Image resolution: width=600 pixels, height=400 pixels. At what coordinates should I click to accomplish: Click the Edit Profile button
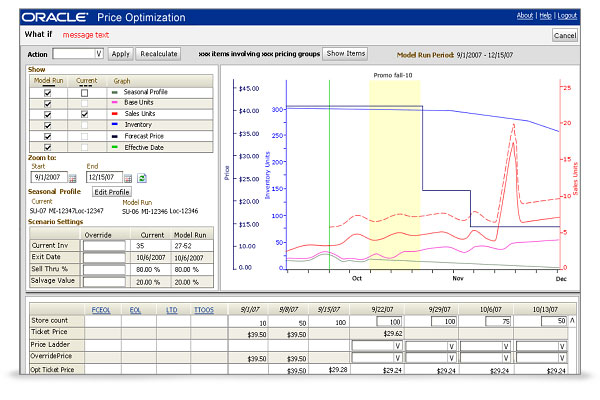coord(112,192)
